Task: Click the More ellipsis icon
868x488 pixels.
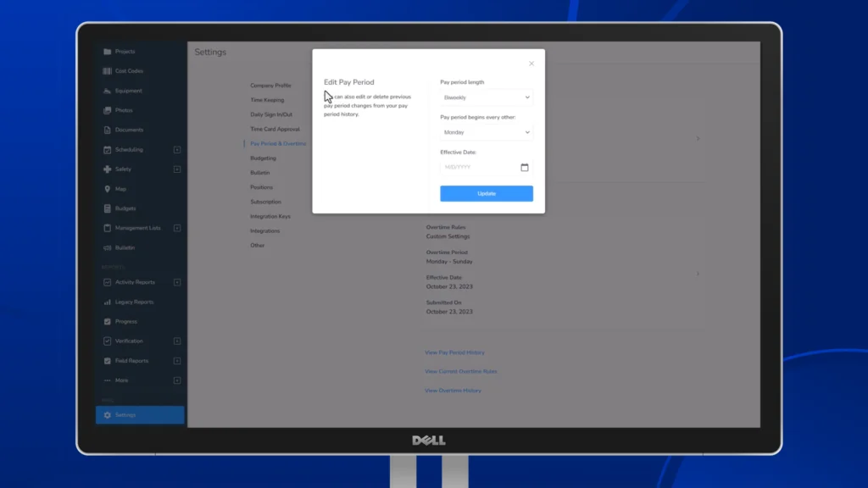Action: (x=108, y=380)
